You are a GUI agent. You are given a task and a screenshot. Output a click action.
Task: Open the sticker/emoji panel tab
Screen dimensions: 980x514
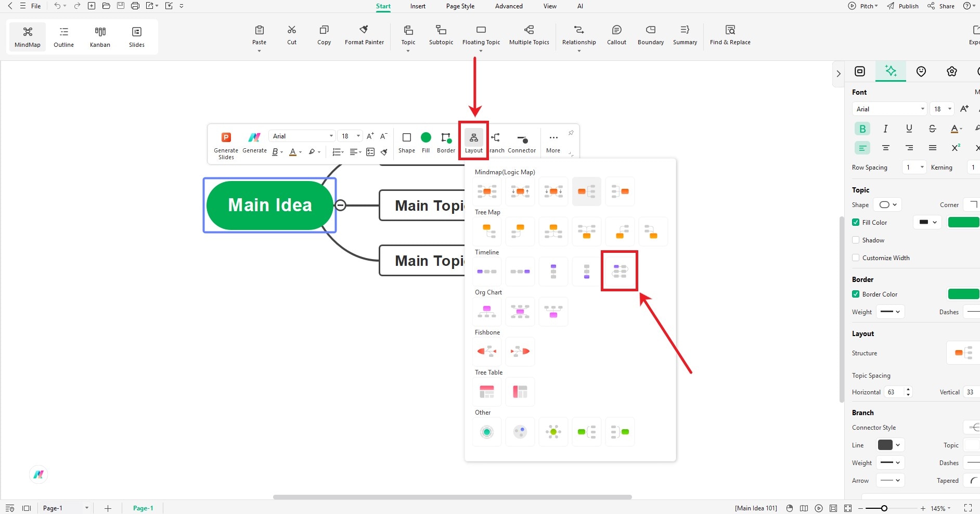click(x=921, y=71)
